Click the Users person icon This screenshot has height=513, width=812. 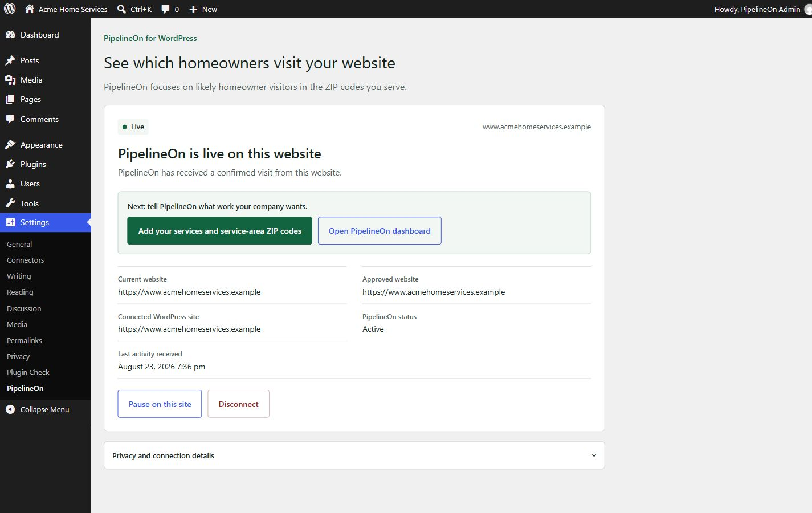[x=10, y=184]
